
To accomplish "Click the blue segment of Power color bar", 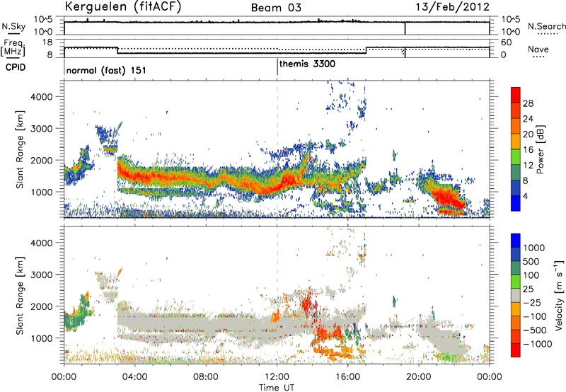I will click(x=516, y=203).
